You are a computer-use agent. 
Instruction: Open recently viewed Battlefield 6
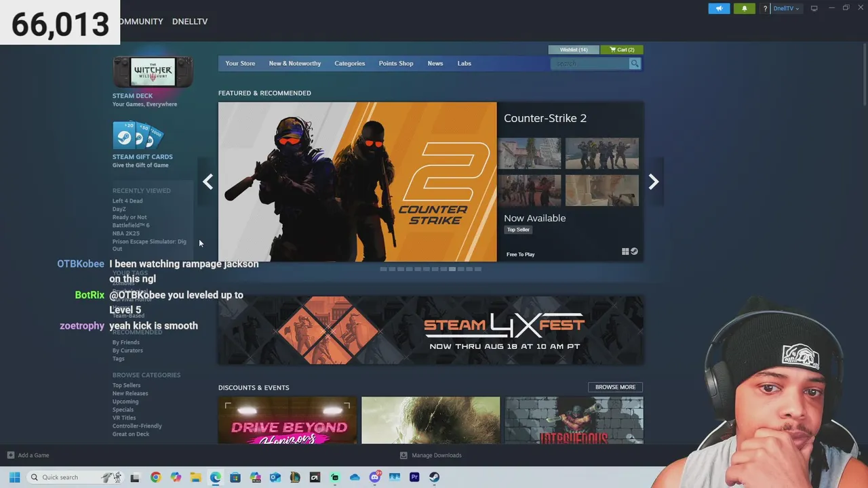point(131,225)
